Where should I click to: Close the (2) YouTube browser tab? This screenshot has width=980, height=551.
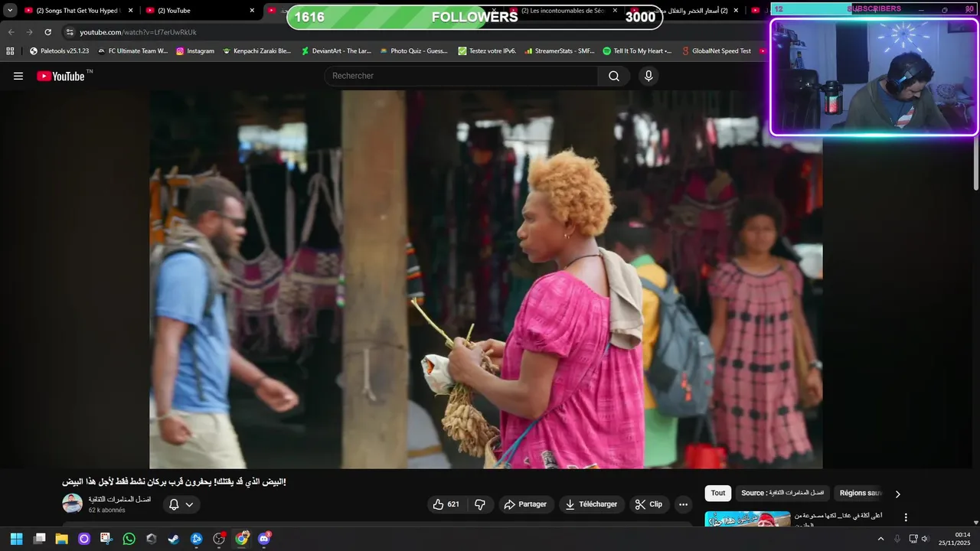click(x=252, y=11)
